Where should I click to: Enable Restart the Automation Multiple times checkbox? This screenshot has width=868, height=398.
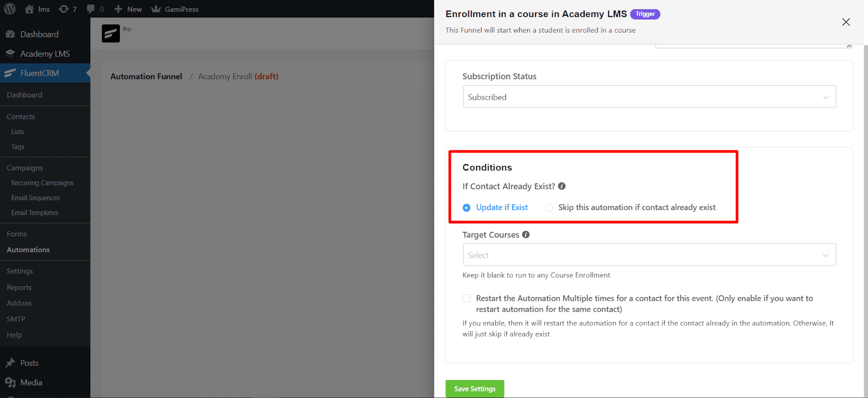[466, 298]
